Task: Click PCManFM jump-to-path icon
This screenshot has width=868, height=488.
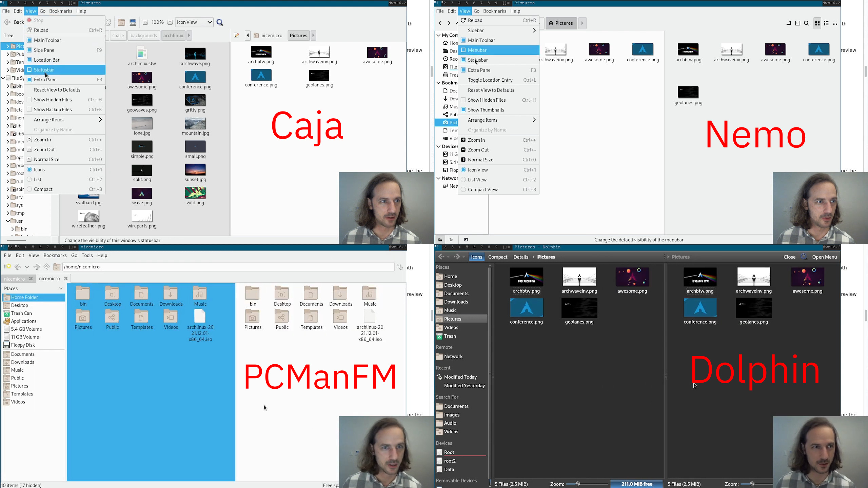Action: point(400,267)
